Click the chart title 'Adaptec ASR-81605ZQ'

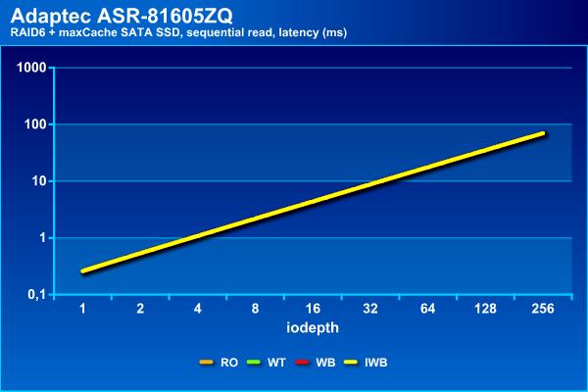pos(122,16)
